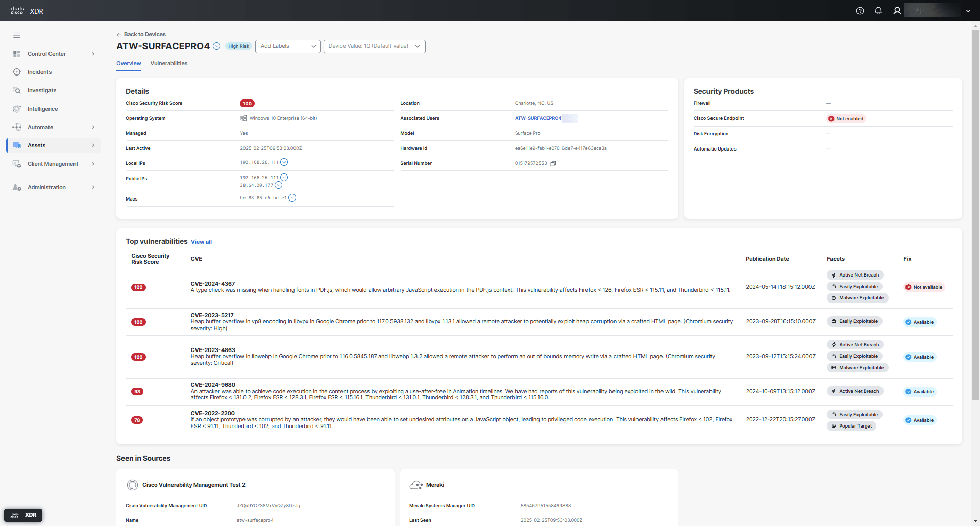Viewport: 980px width, 526px height.
Task: Click the Incidents sidebar icon
Action: (x=17, y=72)
